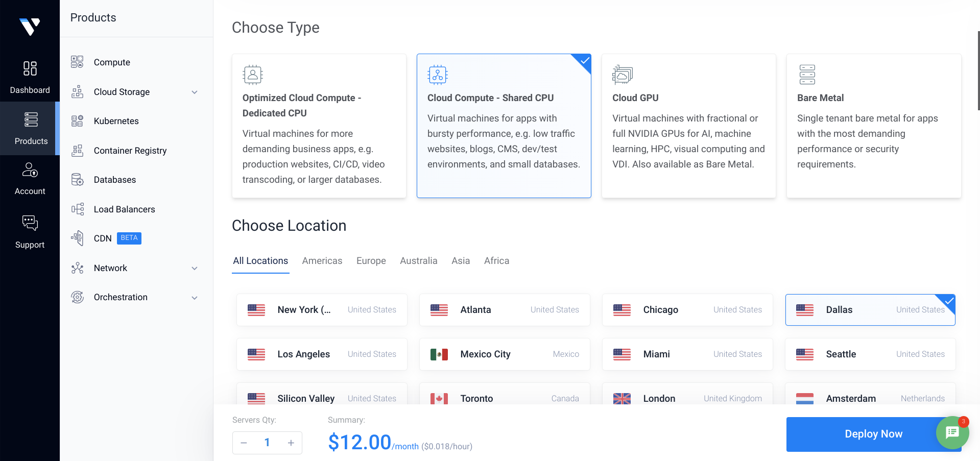Select the Chicago location
This screenshot has width=980, height=461.
click(x=687, y=310)
